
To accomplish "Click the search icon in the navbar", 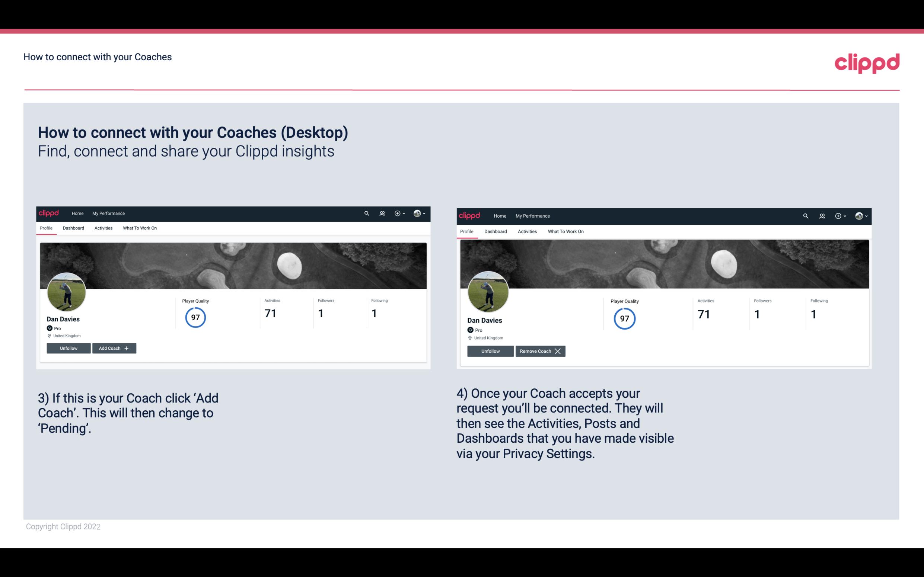I will 367,214.
